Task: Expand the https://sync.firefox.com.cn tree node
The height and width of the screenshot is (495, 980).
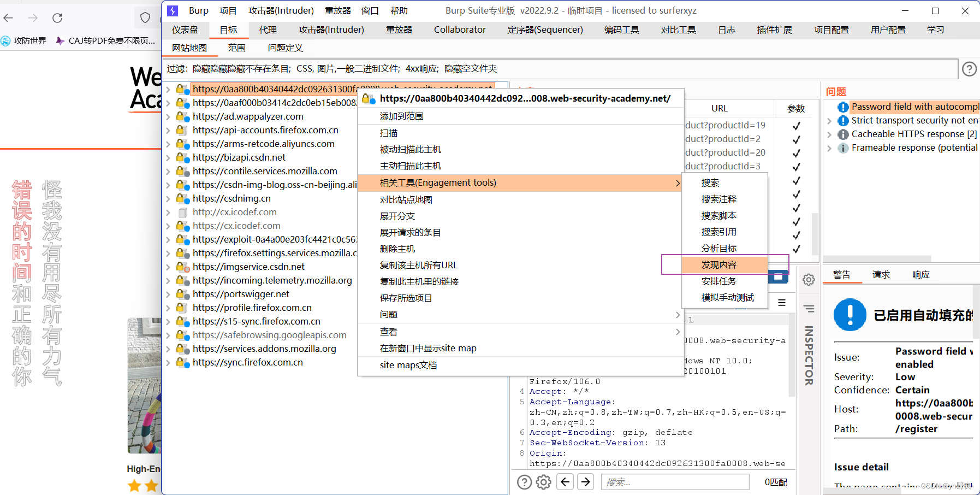Action: [x=168, y=362]
